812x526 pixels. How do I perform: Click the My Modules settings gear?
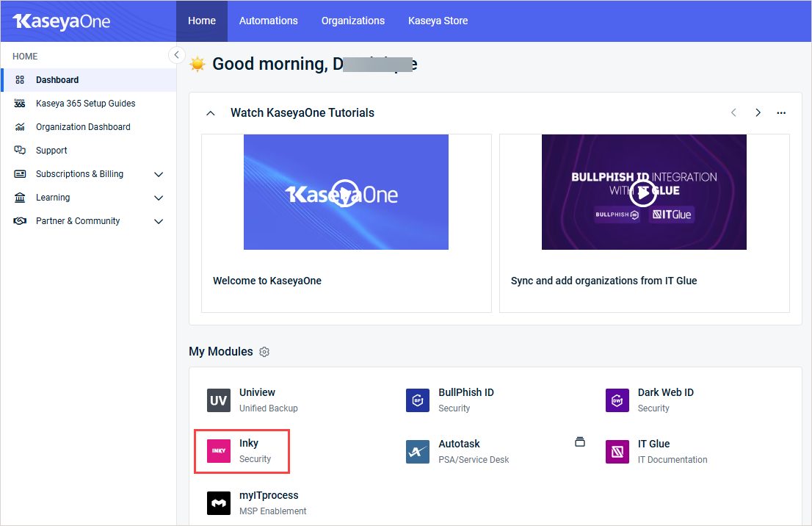[264, 352]
